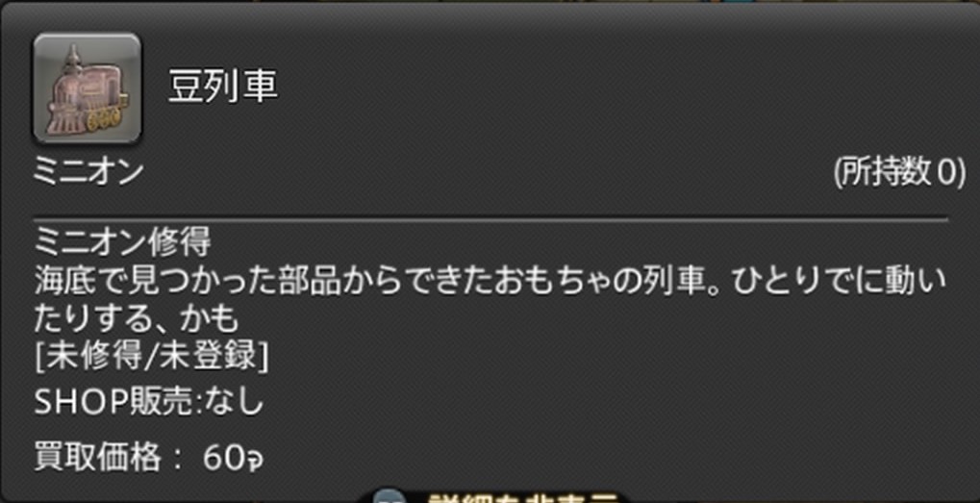Click the 未修得/未登録 status text
The width and height of the screenshot is (980, 503).
[150, 358]
